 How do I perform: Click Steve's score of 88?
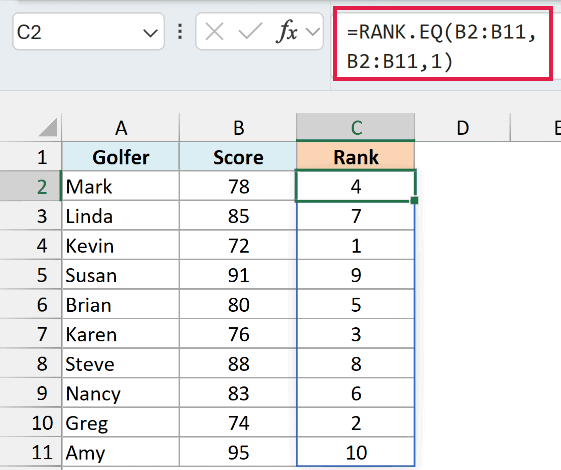point(238,363)
